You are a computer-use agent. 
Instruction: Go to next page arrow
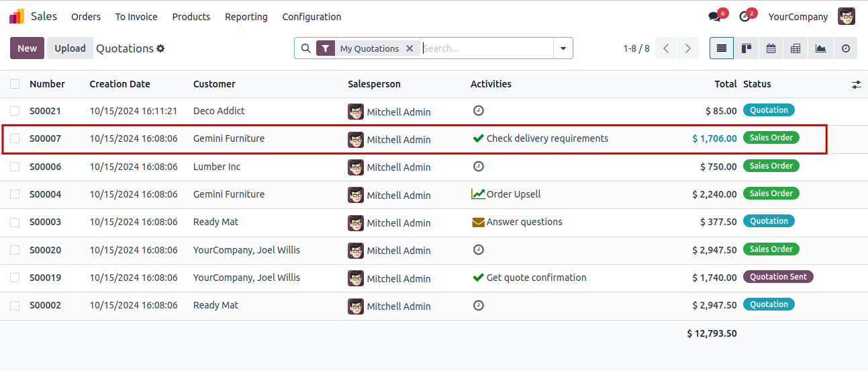click(x=687, y=48)
